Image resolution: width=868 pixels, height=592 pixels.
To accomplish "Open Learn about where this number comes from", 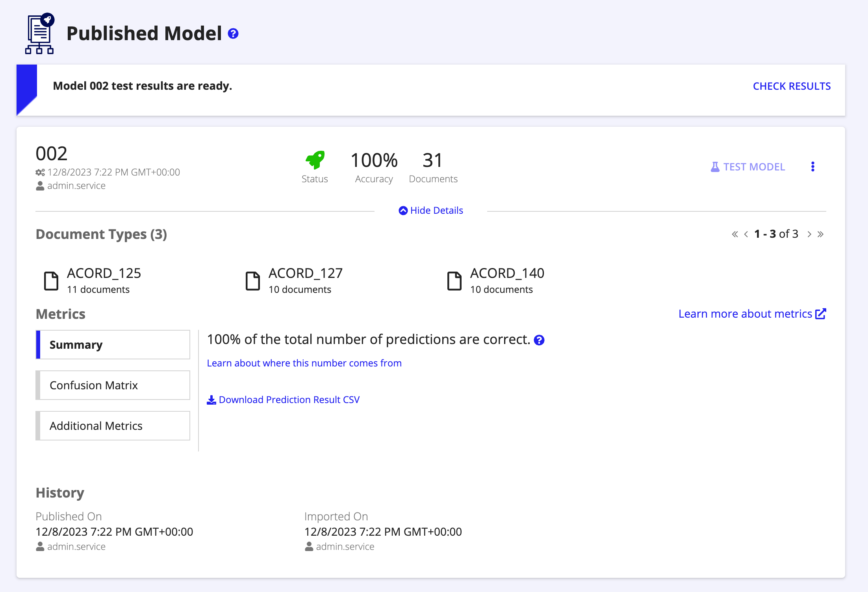I will point(304,363).
